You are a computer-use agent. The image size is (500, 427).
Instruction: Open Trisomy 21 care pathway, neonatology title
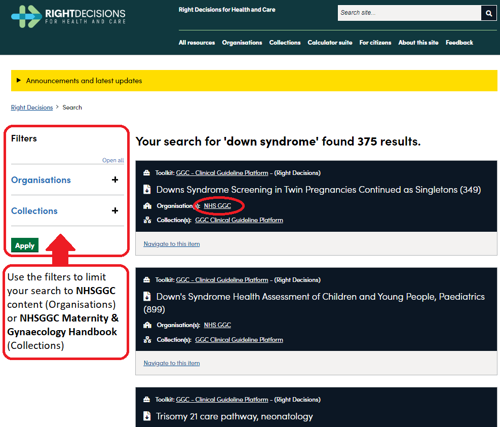click(235, 416)
